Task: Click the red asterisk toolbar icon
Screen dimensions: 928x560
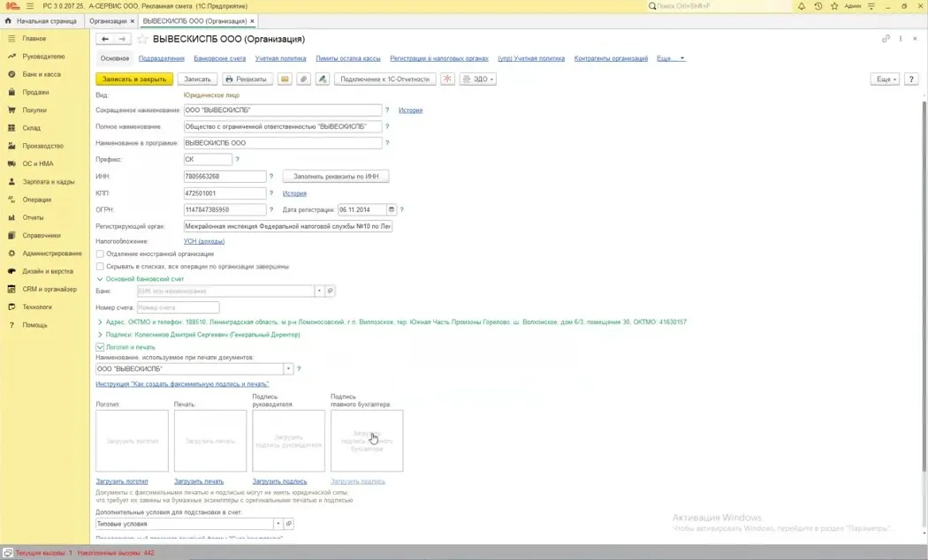Action: tap(447, 79)
